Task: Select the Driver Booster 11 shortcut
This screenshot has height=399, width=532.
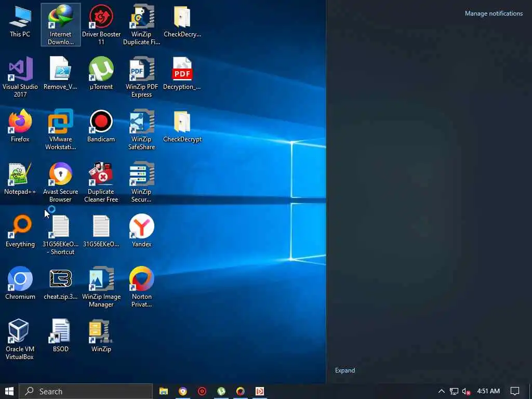Action: (x=101, y=24)
